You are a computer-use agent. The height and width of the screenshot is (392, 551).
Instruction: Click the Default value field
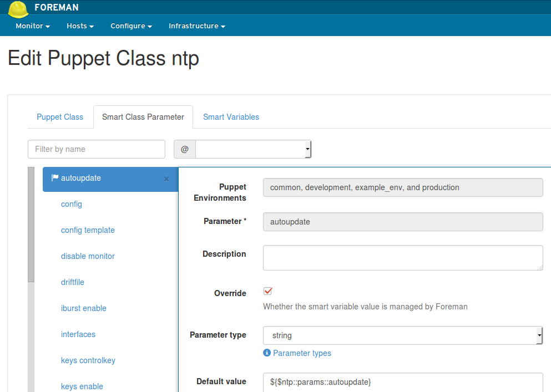(403, 382)
